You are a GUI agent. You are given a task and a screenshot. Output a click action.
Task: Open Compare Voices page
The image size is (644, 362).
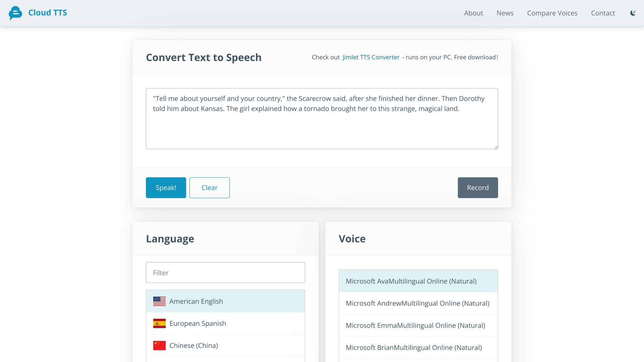[552, 13]
